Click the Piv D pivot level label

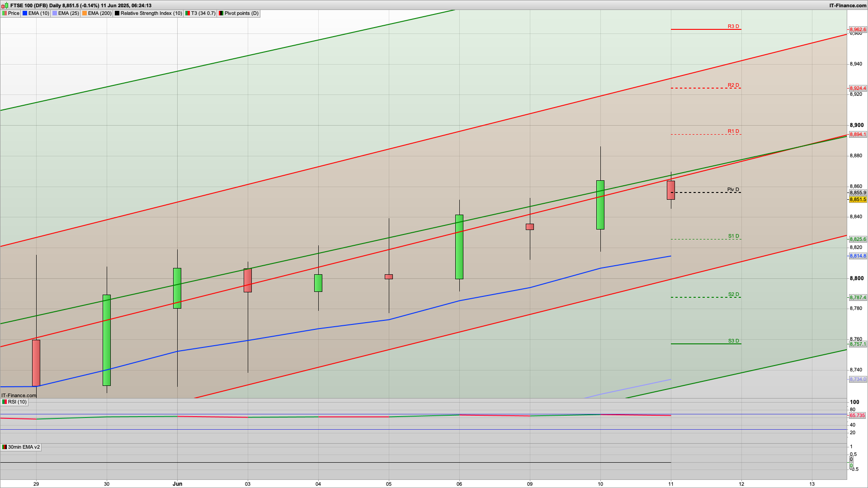[733, 190]
